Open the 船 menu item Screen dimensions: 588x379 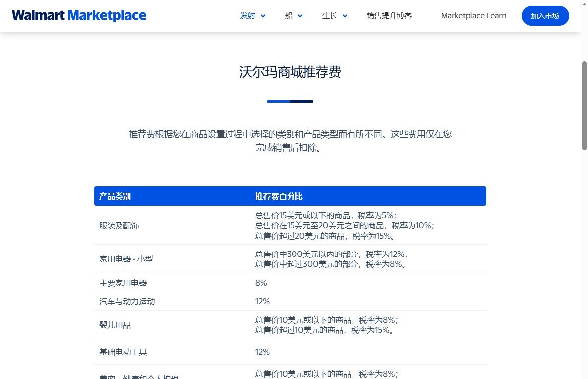pyautogui.click(x=289, y=16)
